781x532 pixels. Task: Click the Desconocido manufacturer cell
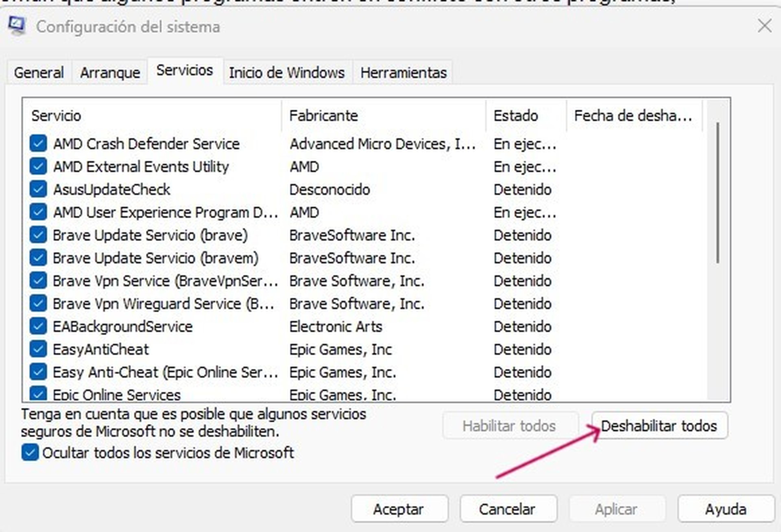(330, 190)
